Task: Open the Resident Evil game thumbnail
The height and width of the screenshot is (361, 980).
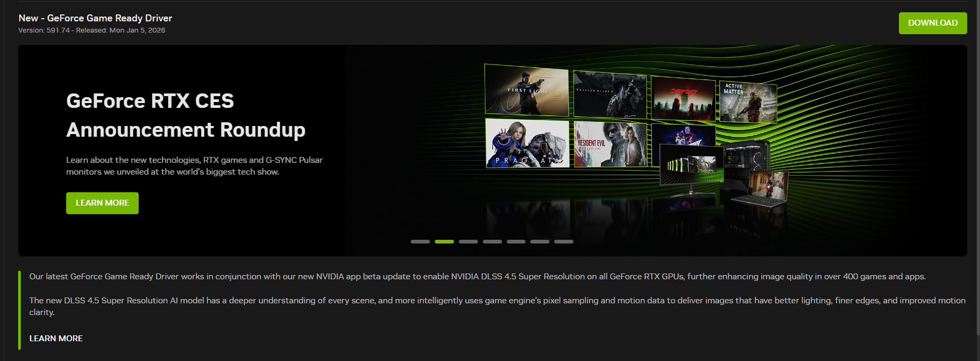Action: [610, 144]
